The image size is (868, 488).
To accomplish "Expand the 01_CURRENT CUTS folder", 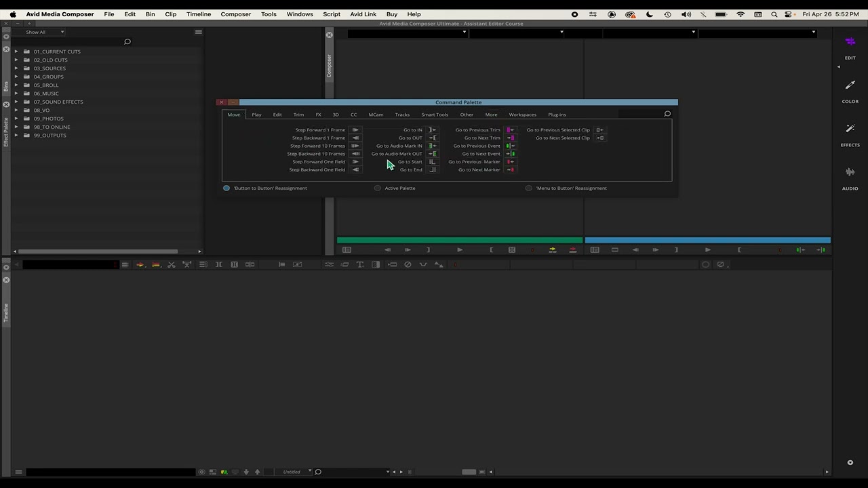I will tap(16, 52).
